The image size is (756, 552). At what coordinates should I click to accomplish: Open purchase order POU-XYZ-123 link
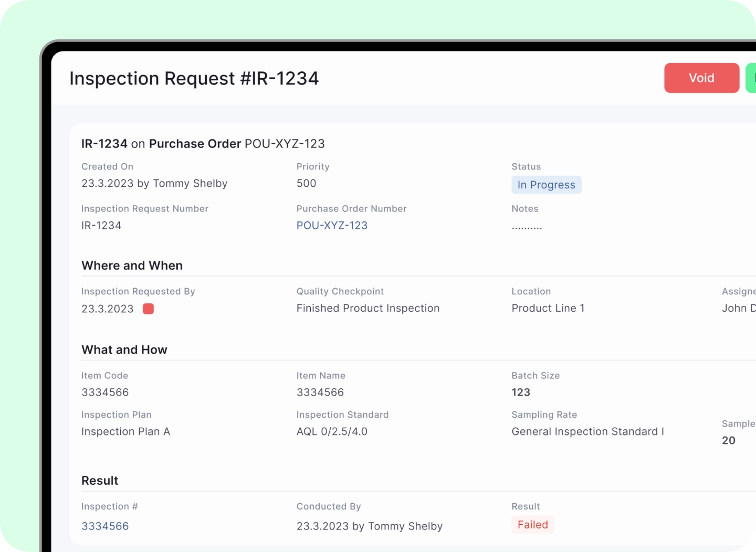tap(332, 225)
